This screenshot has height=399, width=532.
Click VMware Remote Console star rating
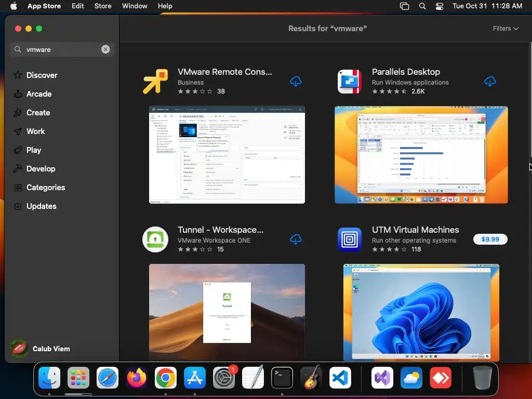[195, 91]
